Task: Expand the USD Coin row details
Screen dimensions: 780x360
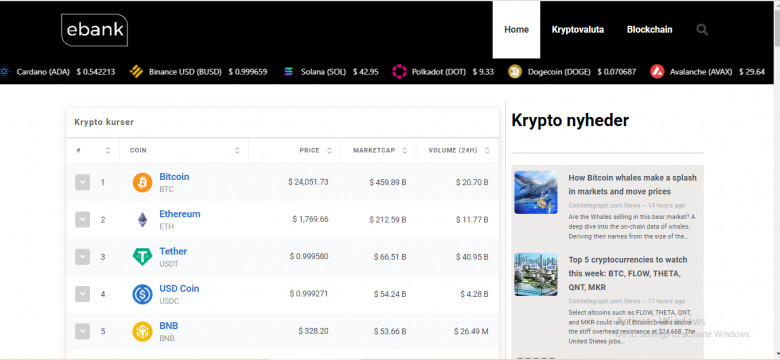Action: pyautogui.click(x=83, y=294)
